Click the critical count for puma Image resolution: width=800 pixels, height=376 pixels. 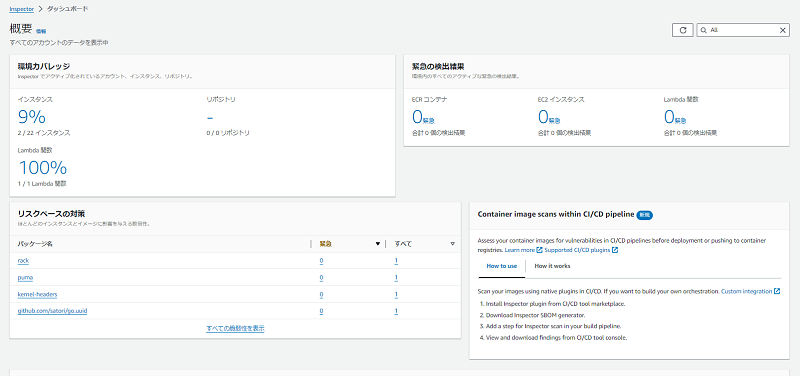321,278
